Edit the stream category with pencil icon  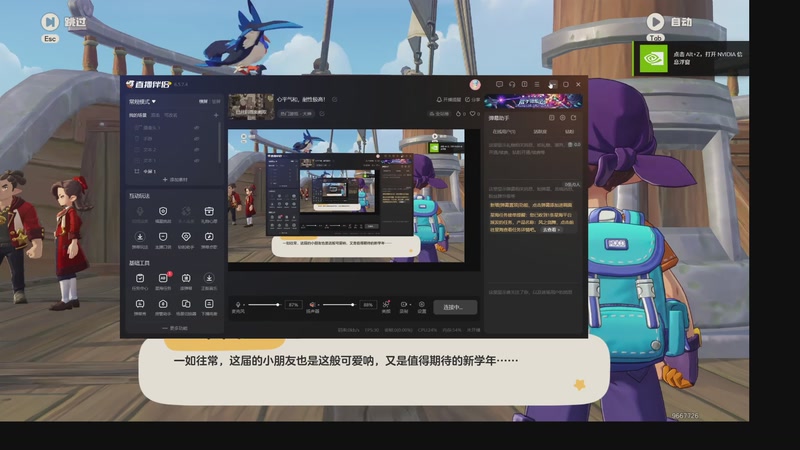322,113
